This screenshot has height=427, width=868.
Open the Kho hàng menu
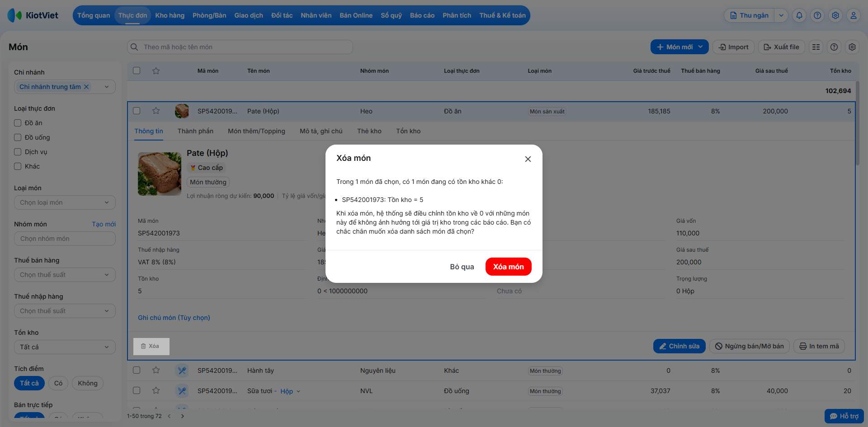click(170, 15)
